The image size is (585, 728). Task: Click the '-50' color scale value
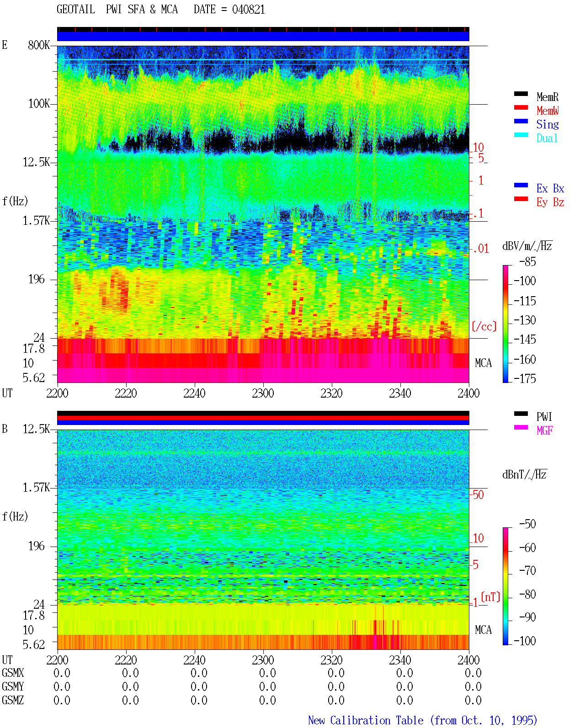[x=527, y=524]
